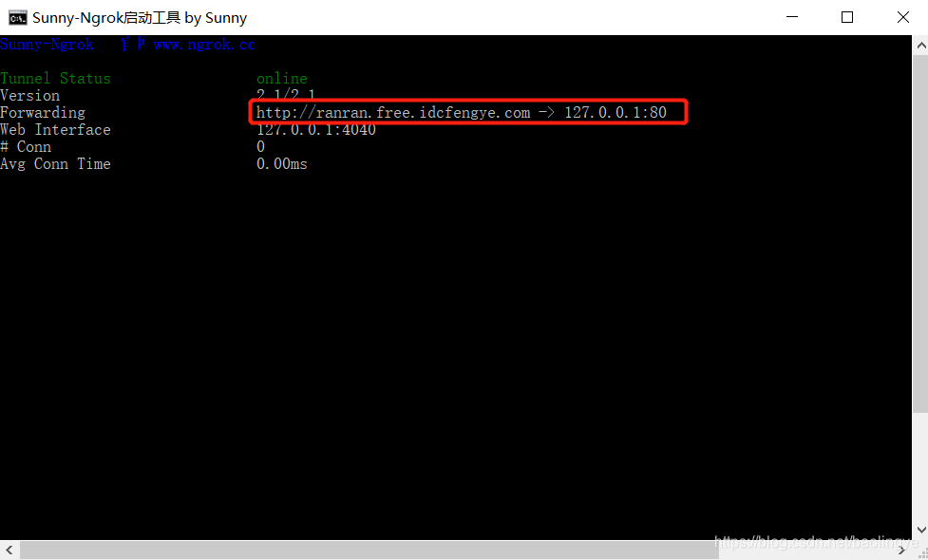Click the right horizontal scrollbar arrow

(901, 550)
